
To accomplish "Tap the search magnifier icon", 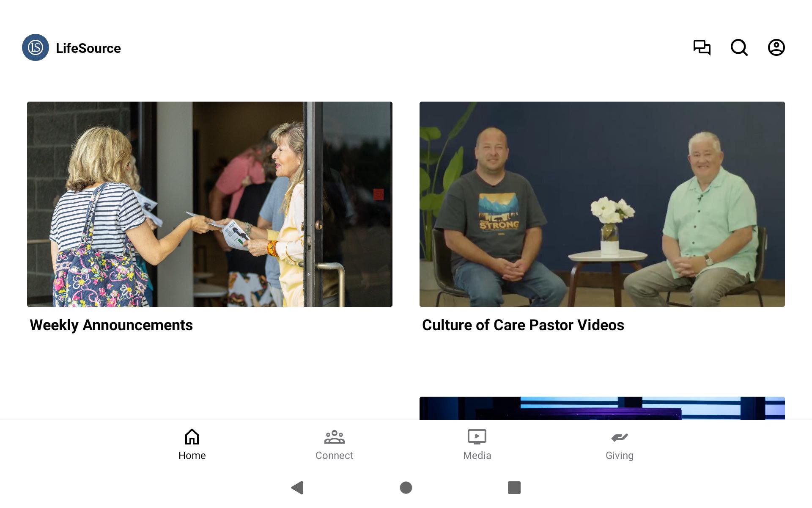I will (739, 47).
